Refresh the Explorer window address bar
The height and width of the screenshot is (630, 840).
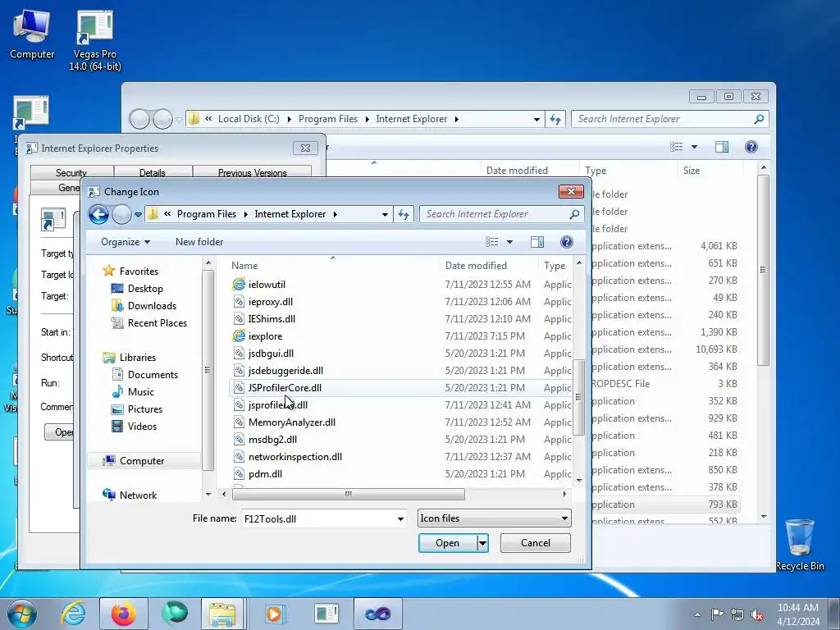point(555,119)
